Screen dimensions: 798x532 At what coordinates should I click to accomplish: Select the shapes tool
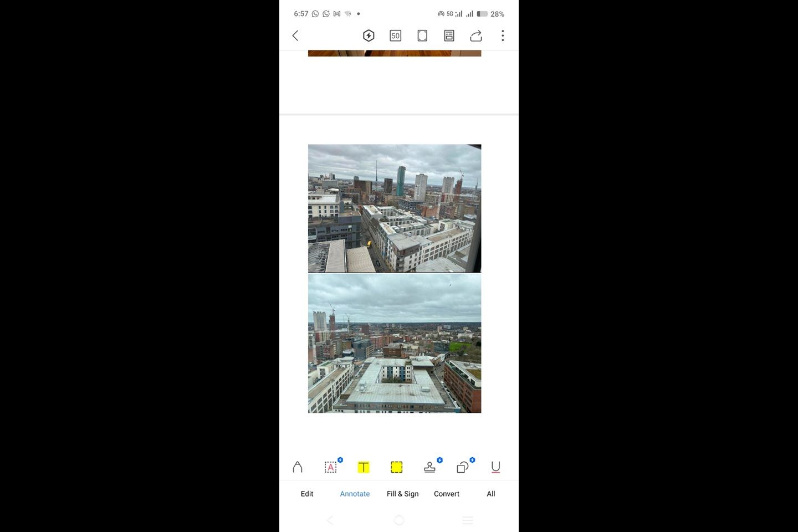tap(463, 467)
